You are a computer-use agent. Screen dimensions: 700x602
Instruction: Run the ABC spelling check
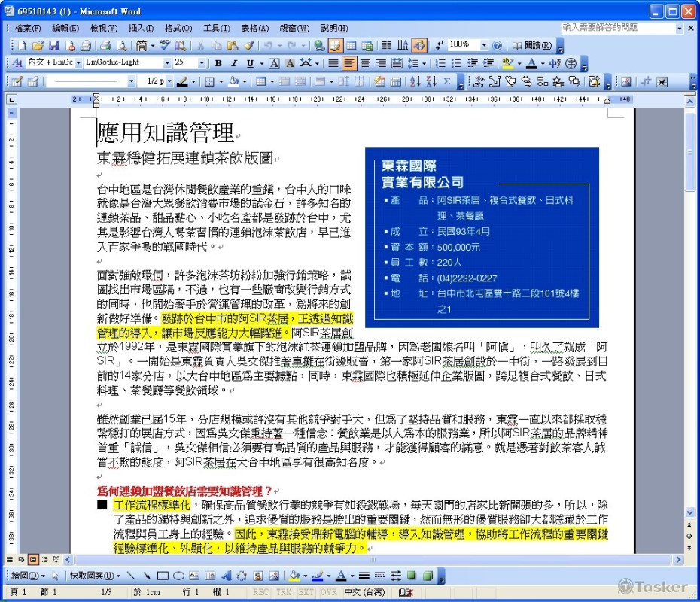165,45
